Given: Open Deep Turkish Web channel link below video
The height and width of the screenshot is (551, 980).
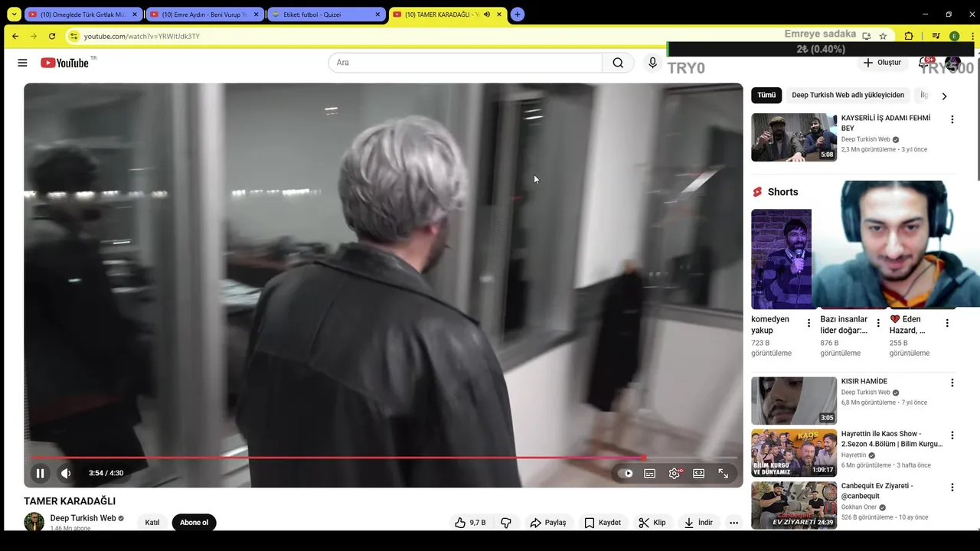Looking at the screenshot, I should tap(83, 518).
